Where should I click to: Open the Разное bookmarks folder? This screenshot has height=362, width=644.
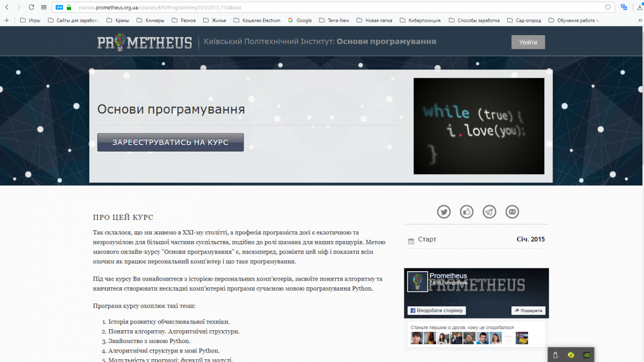(x=184, y=20)
